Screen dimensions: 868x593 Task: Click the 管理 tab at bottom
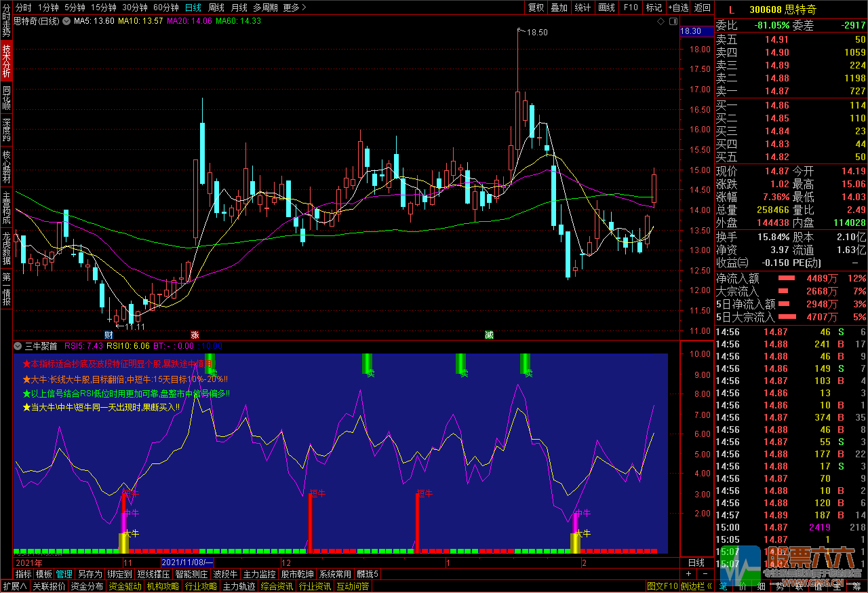point(64,574)
